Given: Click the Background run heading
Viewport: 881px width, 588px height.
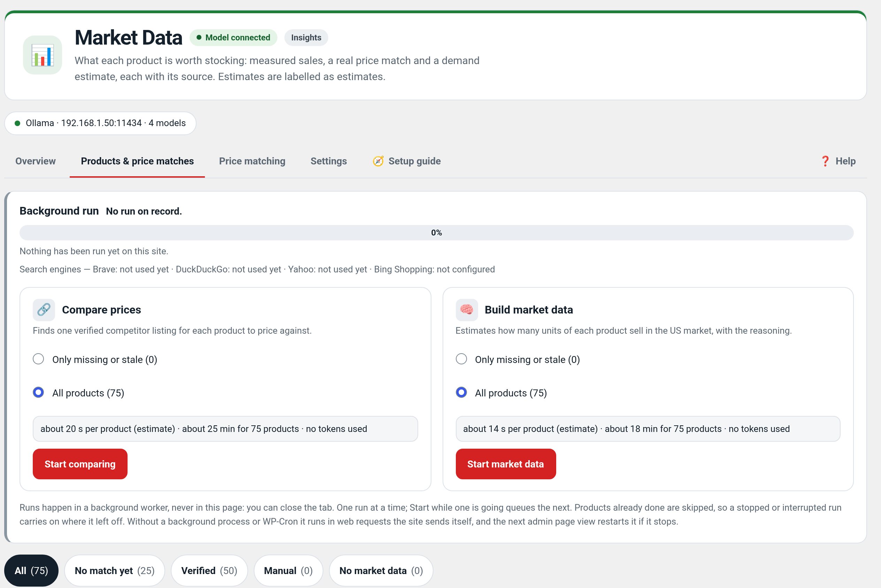Looking at the screenshot, I should [59, 211].
